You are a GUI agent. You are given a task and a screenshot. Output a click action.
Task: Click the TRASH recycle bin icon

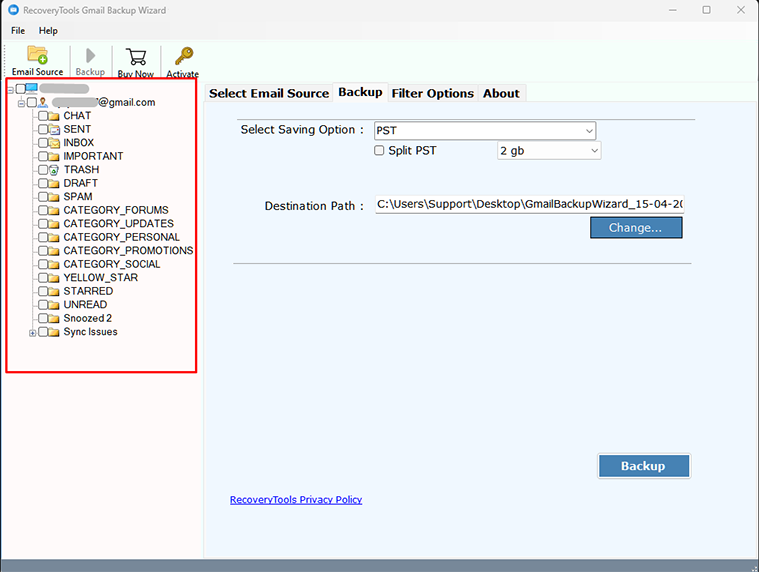54,170
